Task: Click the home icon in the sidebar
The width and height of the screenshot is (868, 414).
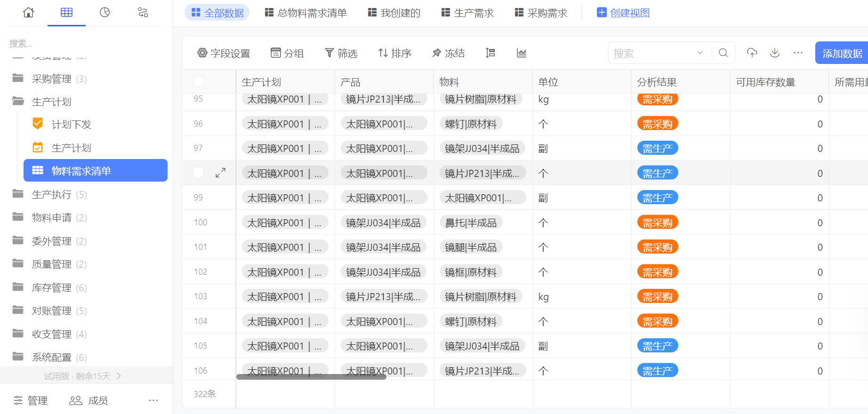Action: [28, 13]
